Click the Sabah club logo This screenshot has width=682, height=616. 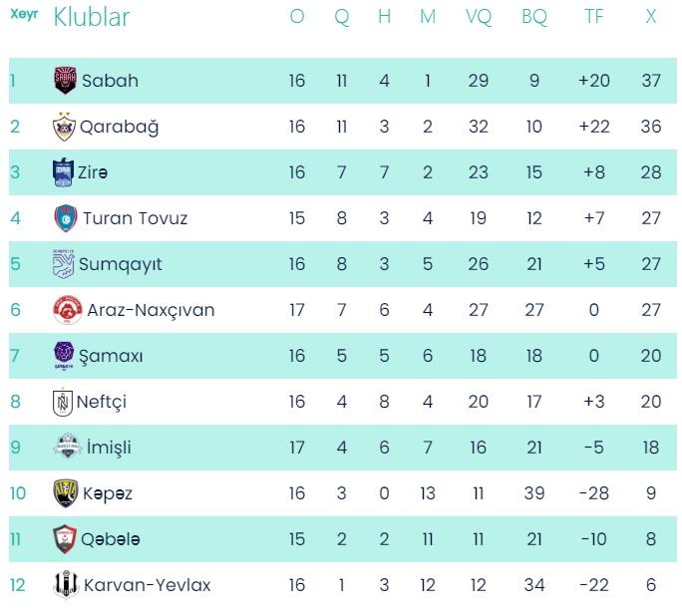tap(65, 81)
